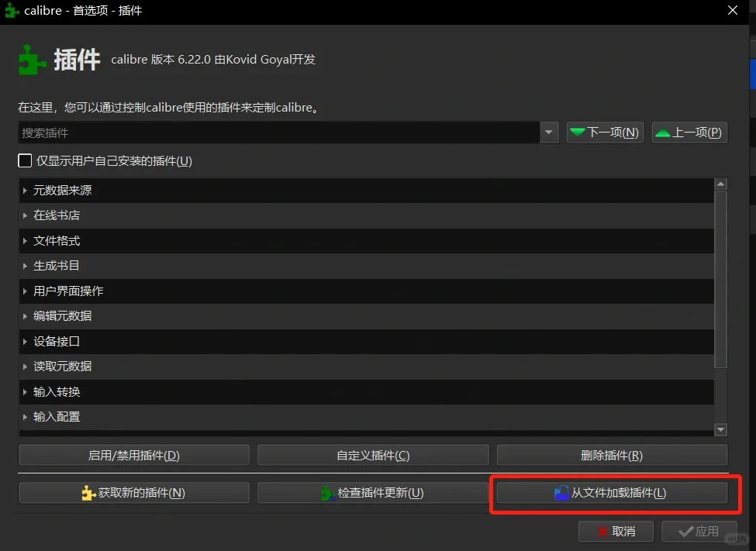
Task: Expand the 读取元数据 category
Action: coord(25,367)
